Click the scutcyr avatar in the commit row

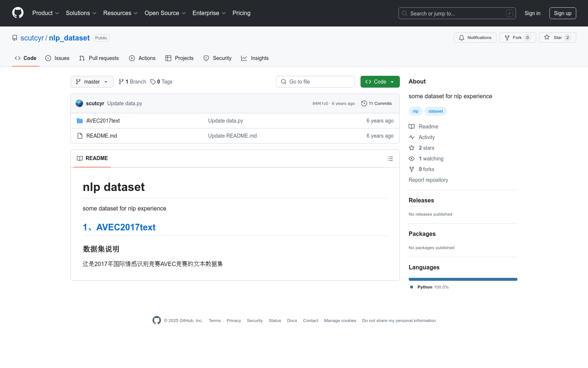click(x=79, y=103)
